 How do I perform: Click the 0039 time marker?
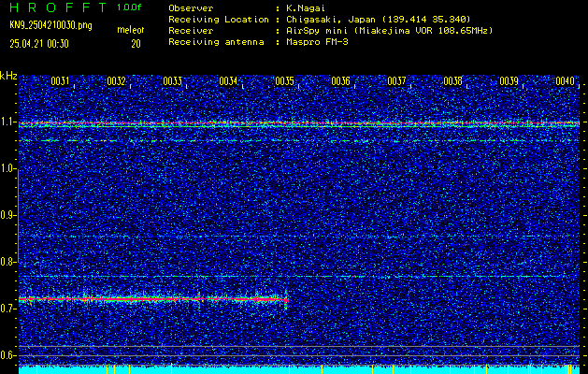pyautogui.click(x=509, y=81)
